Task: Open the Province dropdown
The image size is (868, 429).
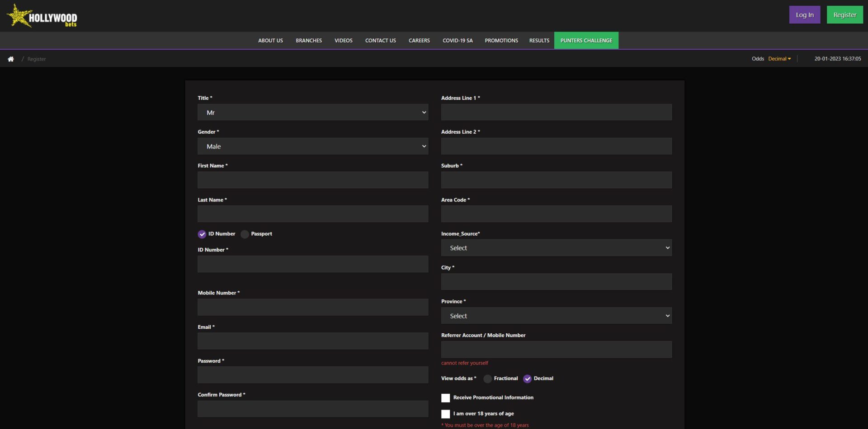Action: [x=557, y=316]
